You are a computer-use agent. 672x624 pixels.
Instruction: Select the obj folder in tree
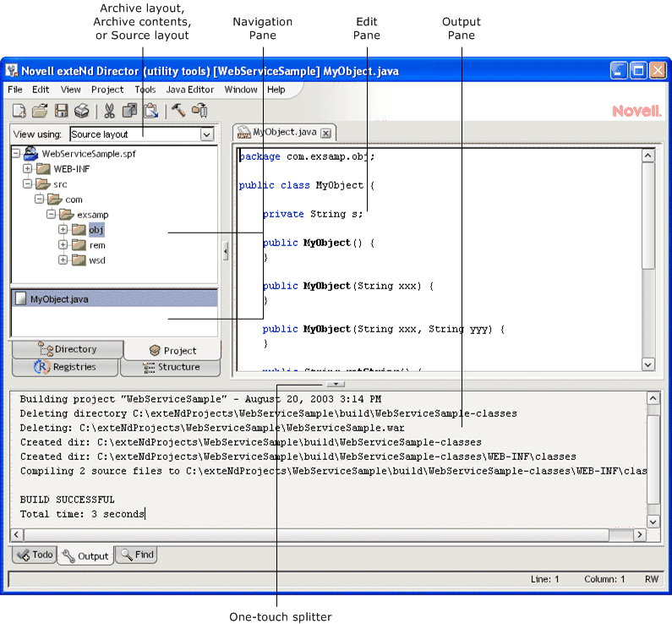point(96,230)
